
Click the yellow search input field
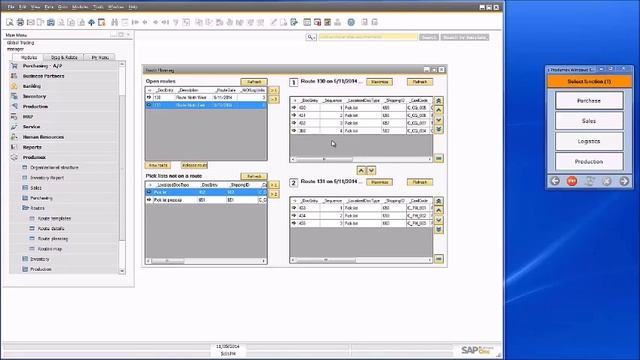coord(368,37)
